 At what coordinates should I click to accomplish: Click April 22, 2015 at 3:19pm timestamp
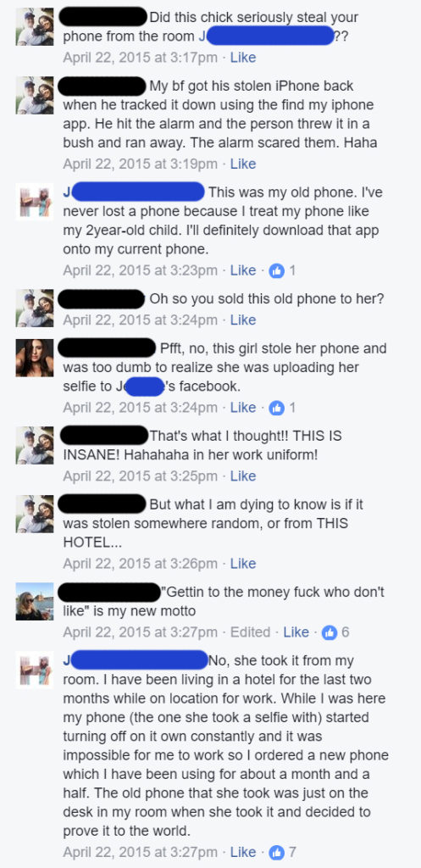point(140,164)
